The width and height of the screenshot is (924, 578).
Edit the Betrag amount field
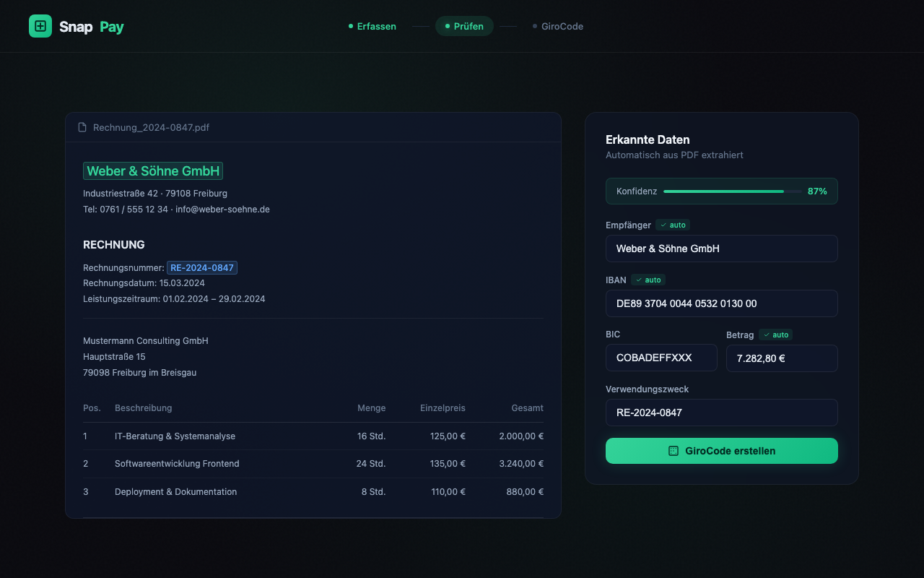pyautogui.click(x=781, y=358)
